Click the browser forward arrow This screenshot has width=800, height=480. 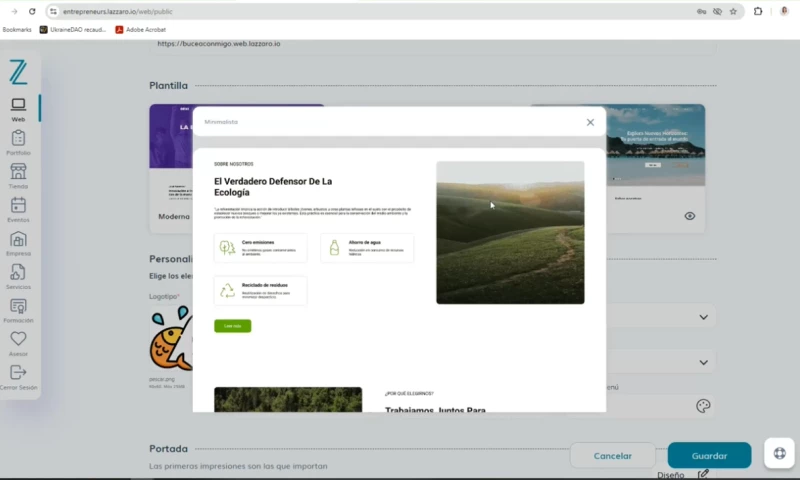click(14, 11)
